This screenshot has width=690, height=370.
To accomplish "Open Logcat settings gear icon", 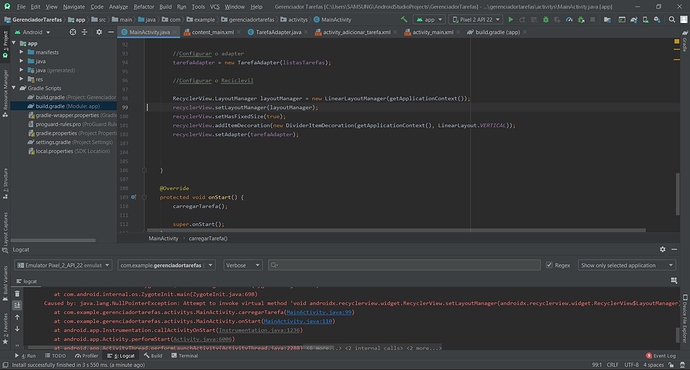I will click(662, 249).
